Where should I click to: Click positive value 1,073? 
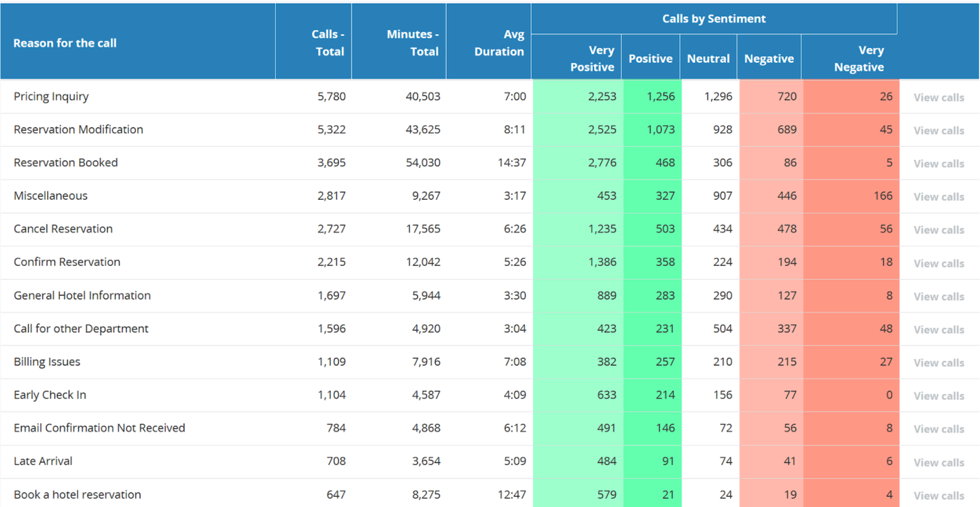pos(661,129)
